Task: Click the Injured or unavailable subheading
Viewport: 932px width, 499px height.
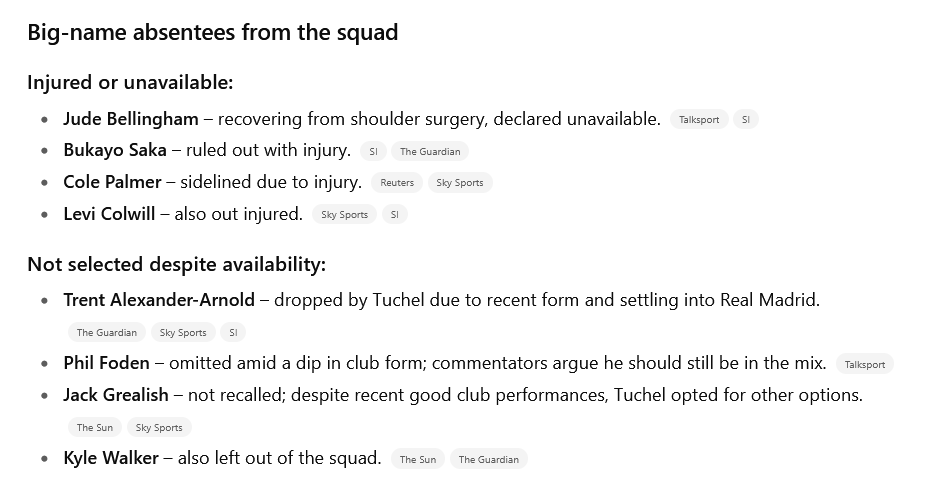Action: point(130,83)
